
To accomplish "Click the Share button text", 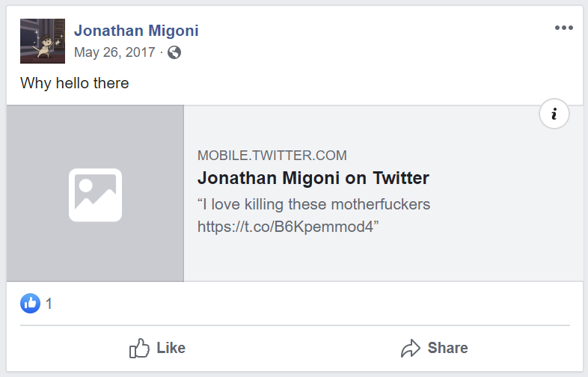I will pyautogui.click(x=448, y=348).
